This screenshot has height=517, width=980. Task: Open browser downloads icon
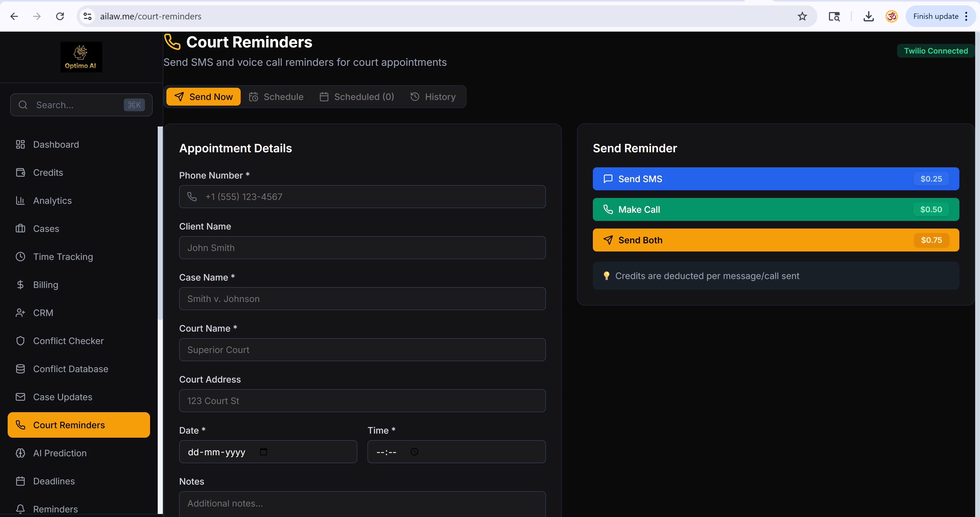(x=868, y=16)
